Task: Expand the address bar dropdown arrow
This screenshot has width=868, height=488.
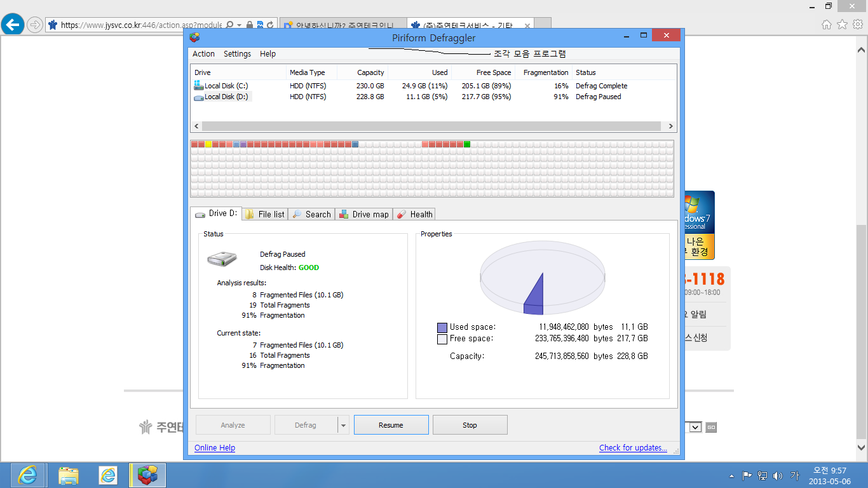Action: [240, 25]
